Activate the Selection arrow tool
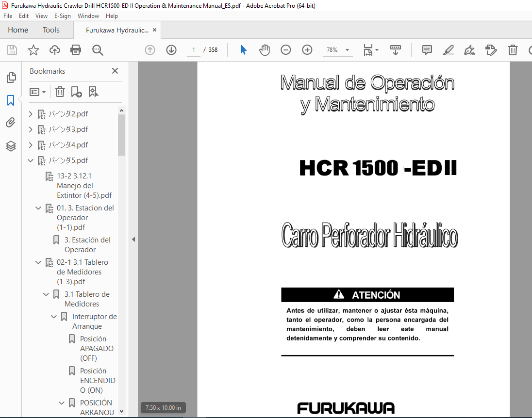This screenshot has width=532, height=418. [243, 50]
